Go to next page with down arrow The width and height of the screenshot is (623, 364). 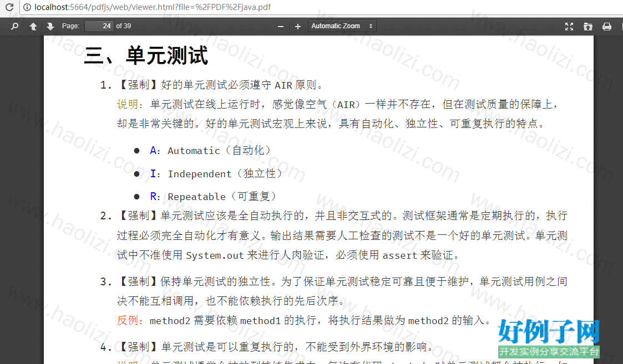[x=50, y=26]
